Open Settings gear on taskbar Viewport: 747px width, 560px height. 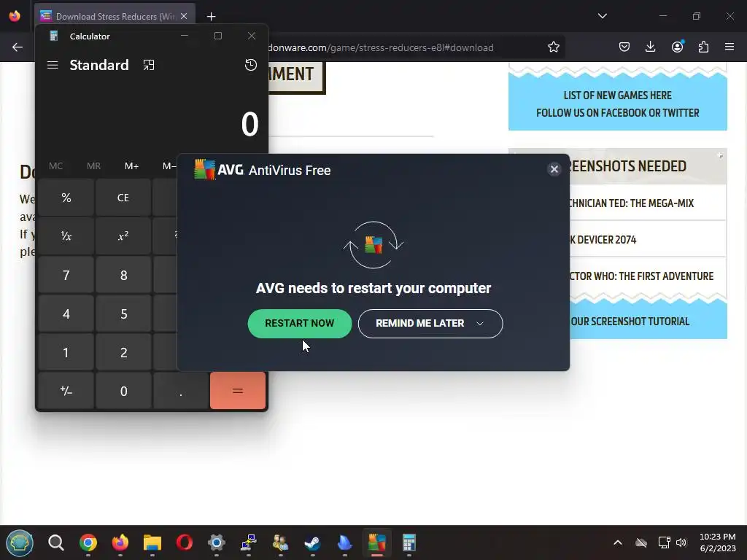216,542
